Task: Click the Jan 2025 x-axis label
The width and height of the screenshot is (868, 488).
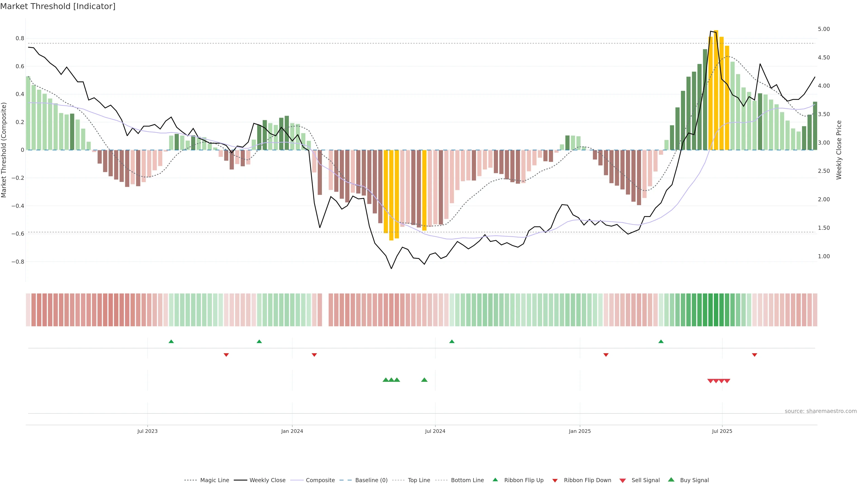Action: tap(580, 431)
